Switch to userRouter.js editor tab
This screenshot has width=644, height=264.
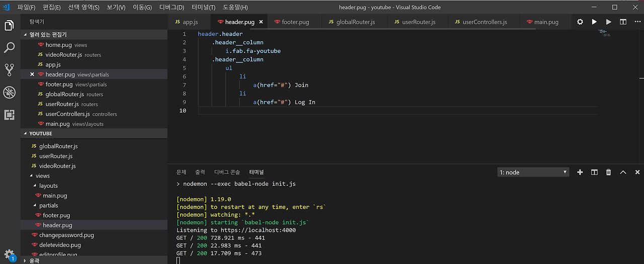418,22
